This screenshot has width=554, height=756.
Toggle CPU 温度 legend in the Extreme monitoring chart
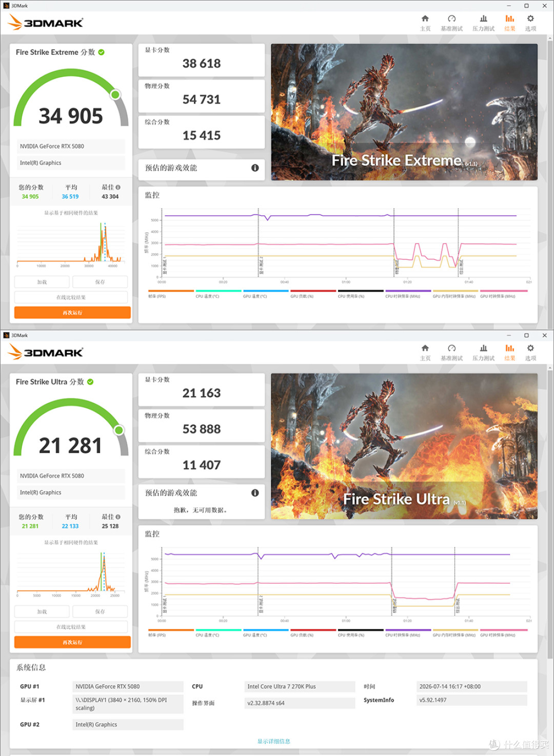(x=218, y=294)
